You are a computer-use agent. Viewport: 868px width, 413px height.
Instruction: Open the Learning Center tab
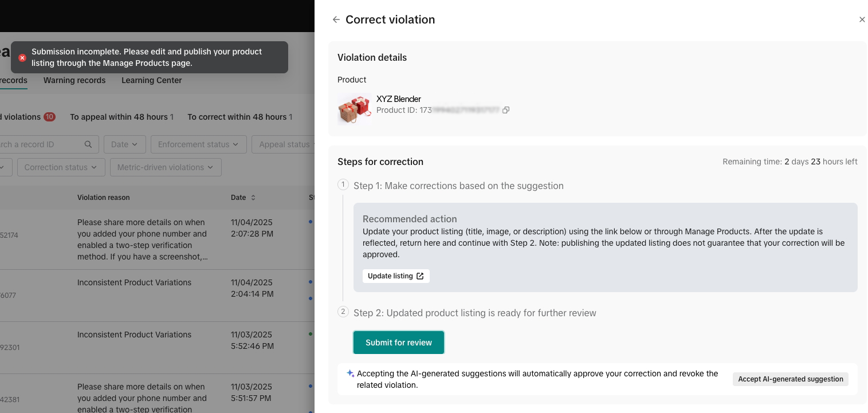coord(152,80)
